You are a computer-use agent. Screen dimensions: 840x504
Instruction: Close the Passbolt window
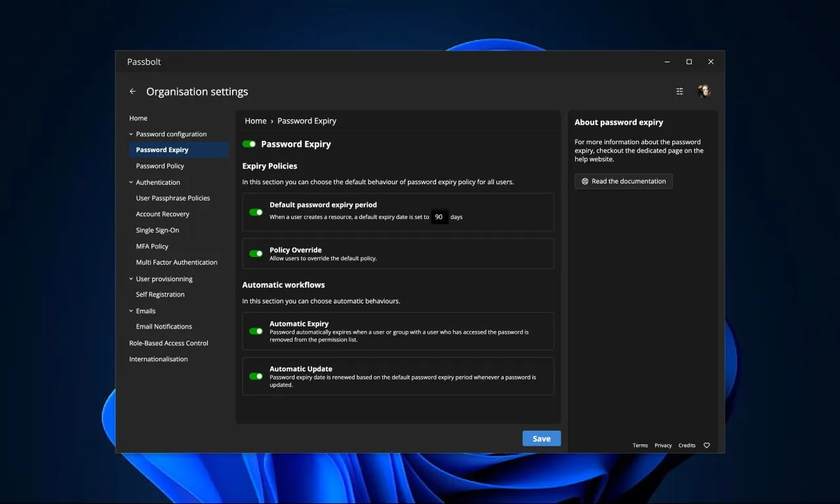click(711, 62)
